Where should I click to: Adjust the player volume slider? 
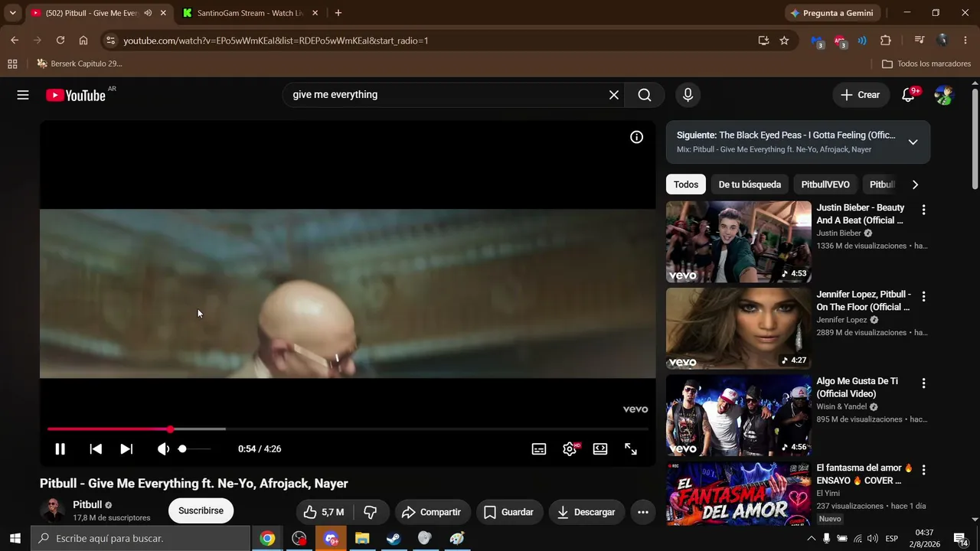coord(194,449)
